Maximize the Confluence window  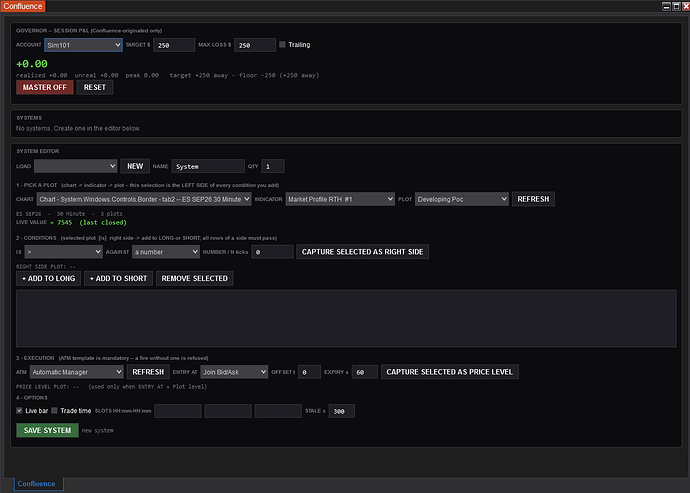(676, 6)
